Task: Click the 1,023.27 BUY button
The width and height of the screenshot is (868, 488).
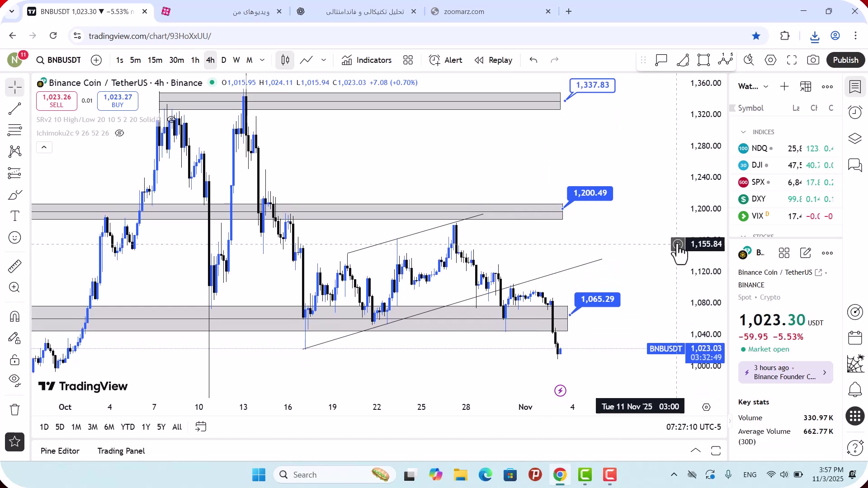Action: click(118, 101)
